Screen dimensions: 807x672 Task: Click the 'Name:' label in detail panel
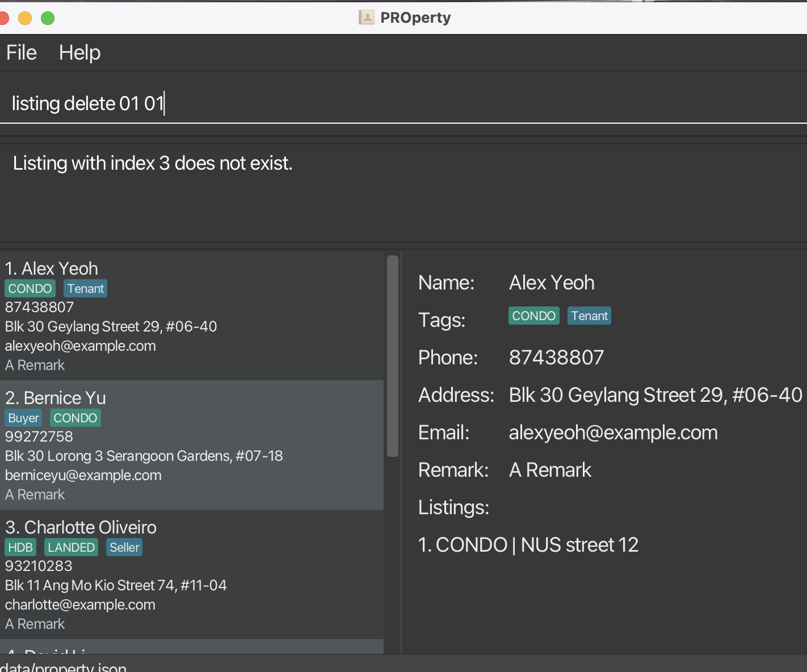(446, 283)
